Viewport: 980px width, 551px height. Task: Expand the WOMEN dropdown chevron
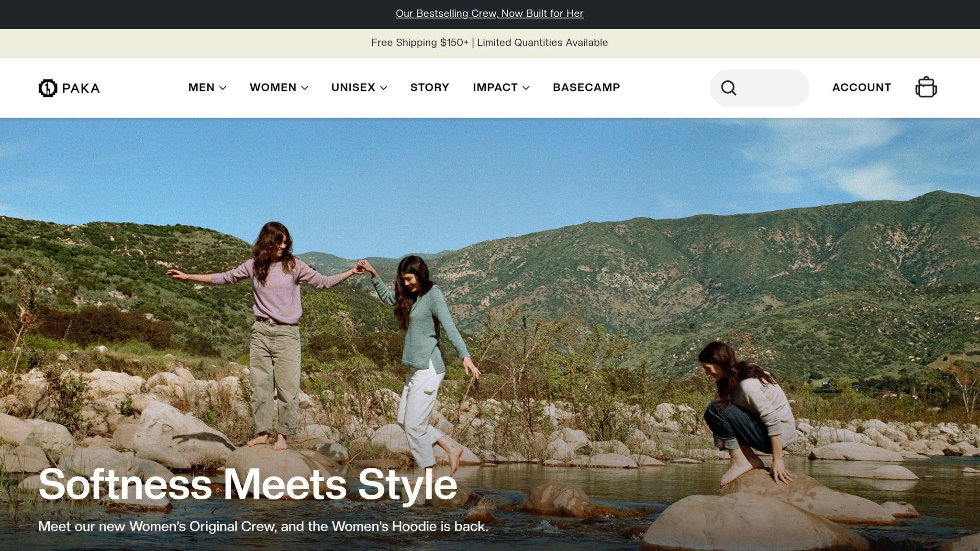point(305,88)
